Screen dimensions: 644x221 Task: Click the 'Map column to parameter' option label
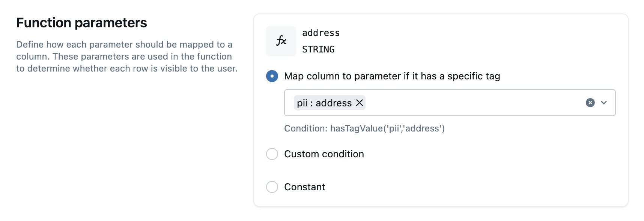392,76
